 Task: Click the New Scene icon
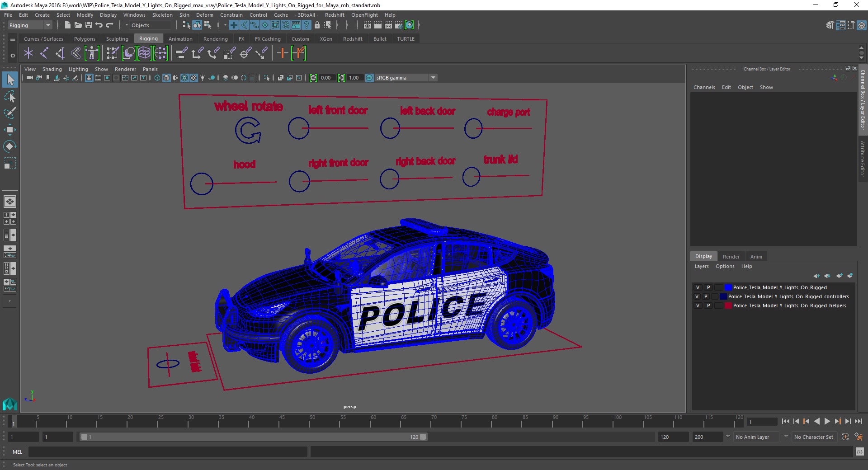67,25
